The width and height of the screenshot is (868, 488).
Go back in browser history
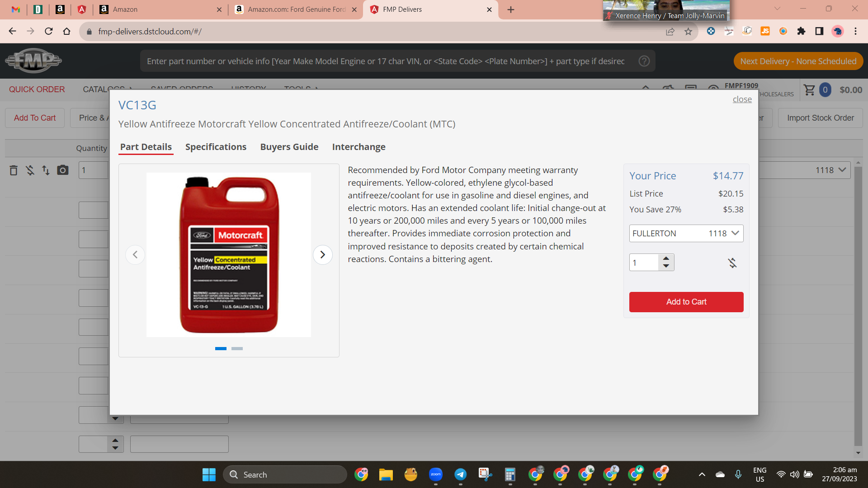pos(12,31)
